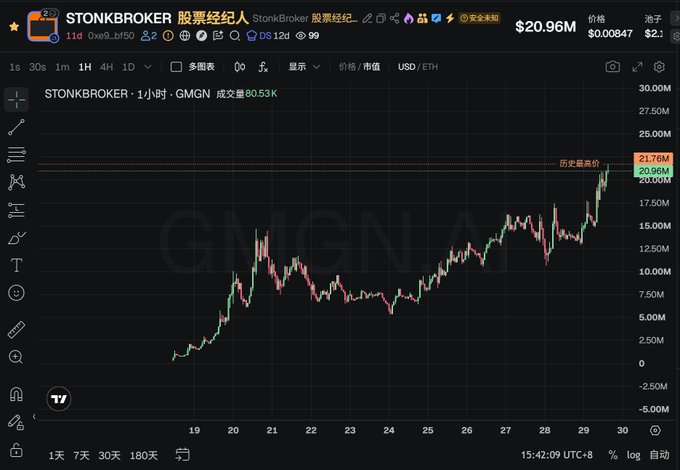Viewport: 680px width, 470px height.
Task: Click the eye watchers icon showing 99
Action: pyautogui.click(x=307, y=36)
